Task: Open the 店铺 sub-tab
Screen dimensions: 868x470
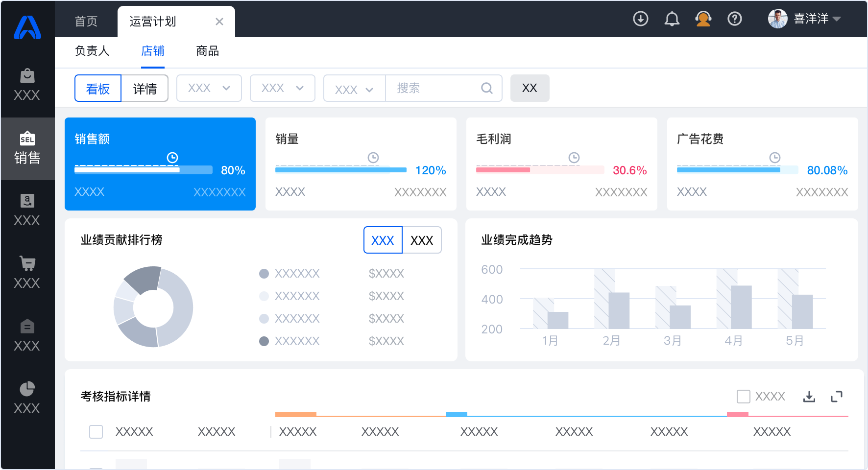Action: [153, 51]
